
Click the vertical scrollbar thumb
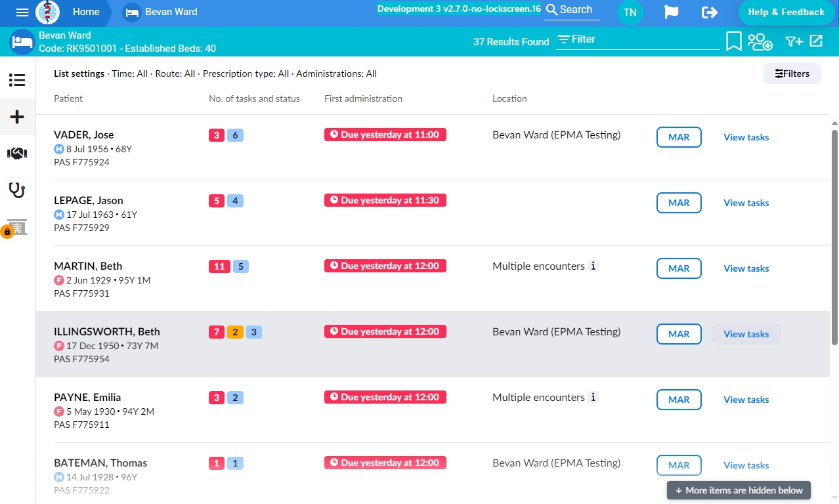coord(834,237)
